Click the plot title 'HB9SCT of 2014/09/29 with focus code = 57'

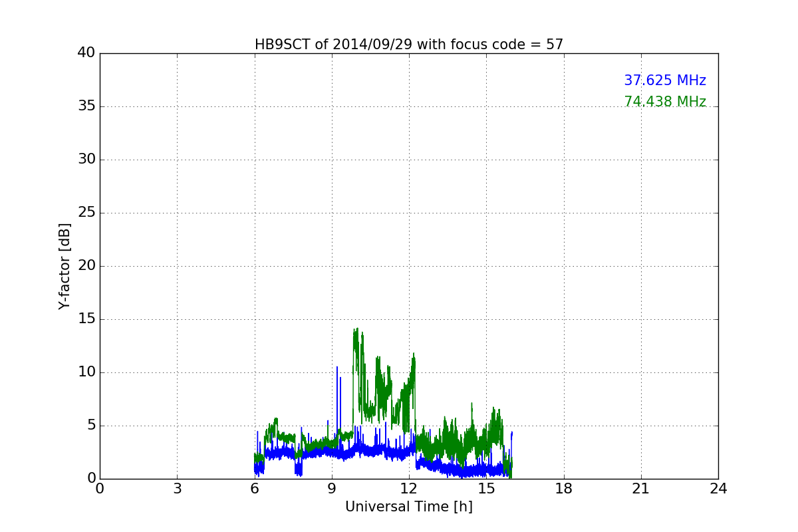pos(409,45)
